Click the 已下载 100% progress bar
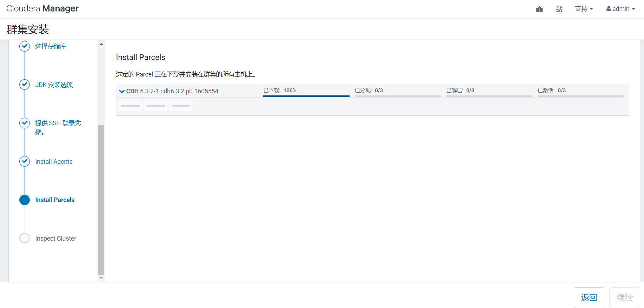Screen dimensions: 644x308 (306, 96)
